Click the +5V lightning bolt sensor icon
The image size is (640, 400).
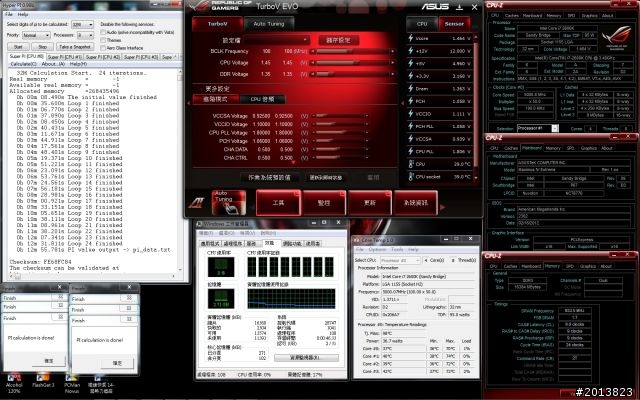411,63
